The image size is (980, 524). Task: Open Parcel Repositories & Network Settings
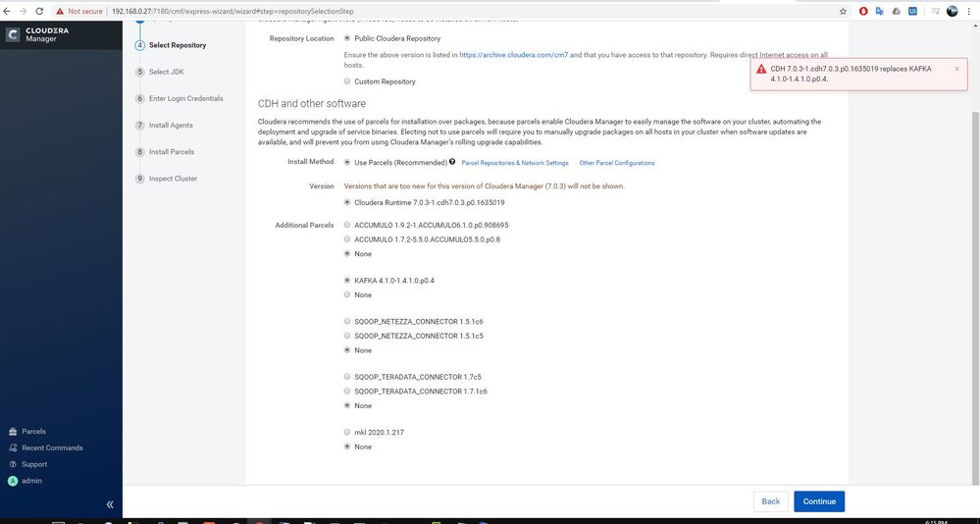(x=515, y=163)
